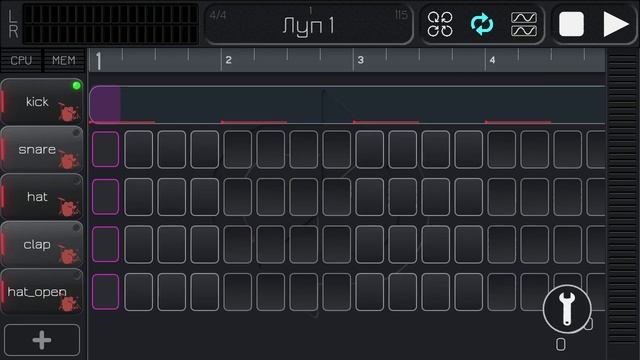The width and height of the screenshot is (640, 360).
Task: Enable fifth step pad on hat_open row
Action: coord(238,292)
